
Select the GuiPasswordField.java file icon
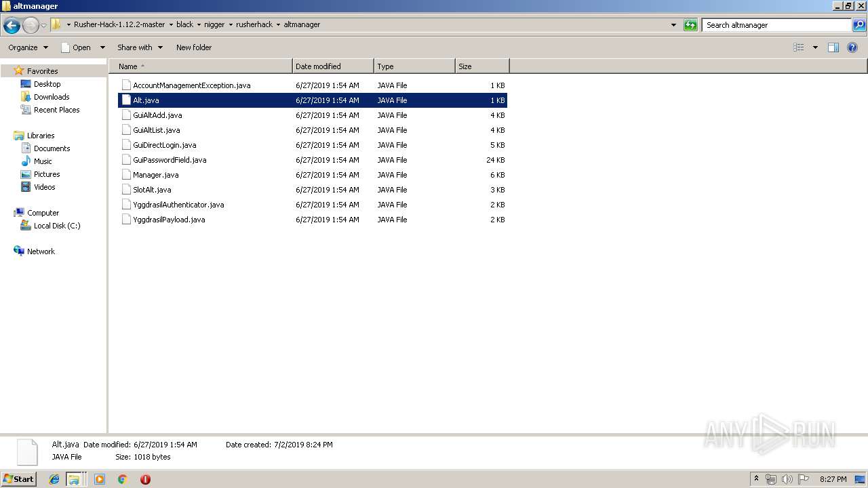coord(126,160)
